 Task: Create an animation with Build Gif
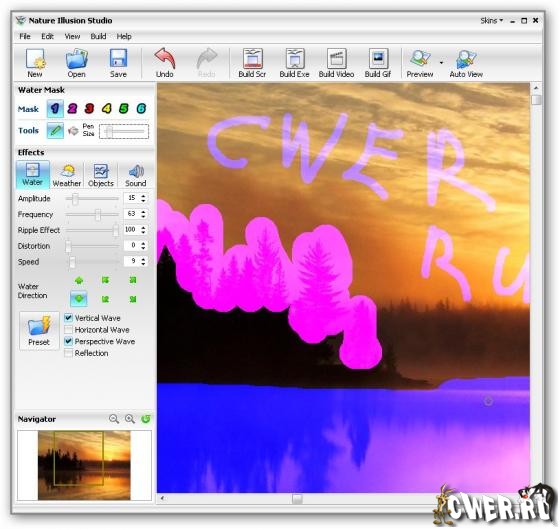pyautogui.click(x=378, y=63)
